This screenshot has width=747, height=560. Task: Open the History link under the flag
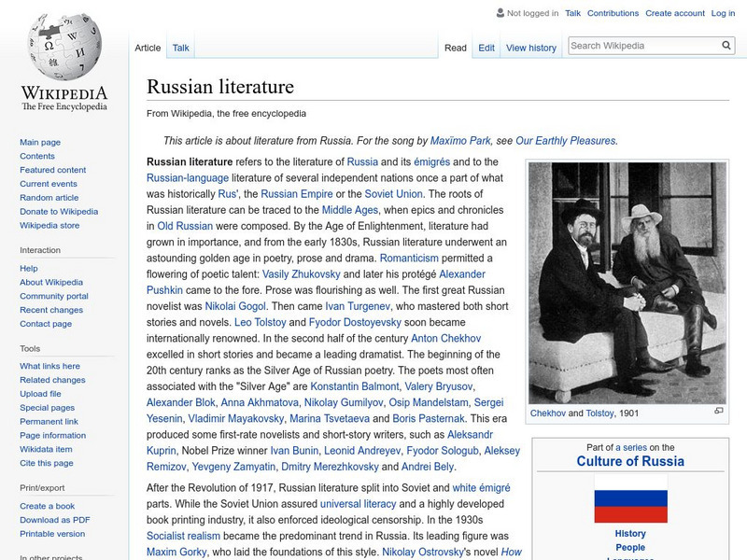click(630, 533)
